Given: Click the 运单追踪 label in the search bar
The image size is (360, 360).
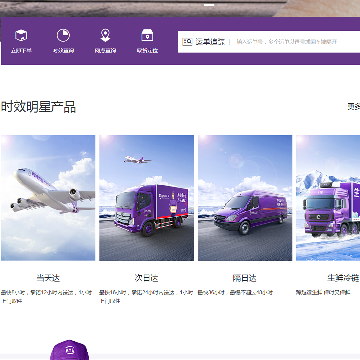Looking at the screenshot, I should 210,42.
